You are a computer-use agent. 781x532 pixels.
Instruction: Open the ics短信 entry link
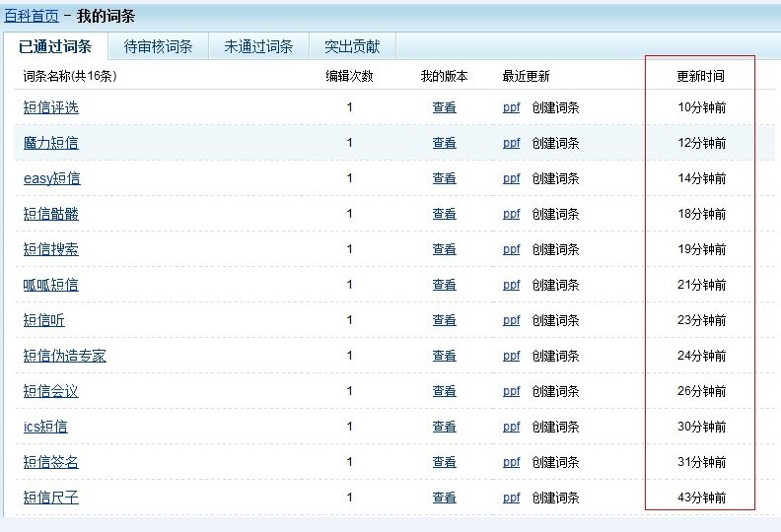pyautogui.click(x=45, y=427)
